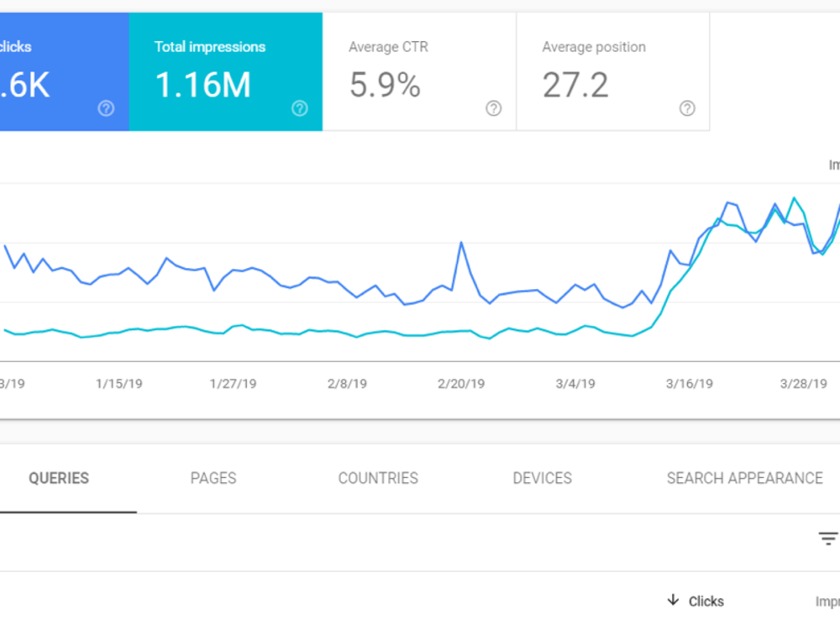Viewport: 840px width, 630px height.
Task: Click the 2/20/19 date axis label
Action: [461, 384]
